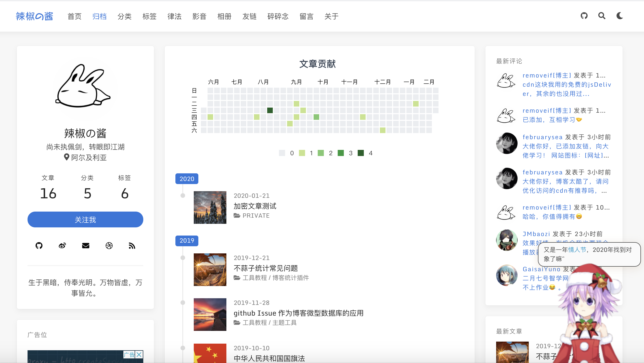Click the 广告 ad label icon
Image resolution: width=644 pixels, height=363 pixels.
(x=129, y=355)
